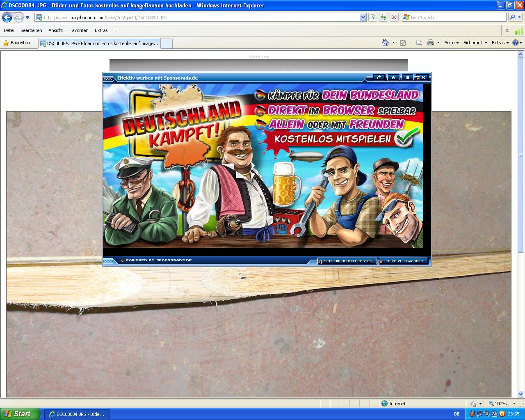Image resolution: width=525 pixels, height=420 pixels.
Task: Open search provider options dropdown arrow
Action: [x=520, y=17]
